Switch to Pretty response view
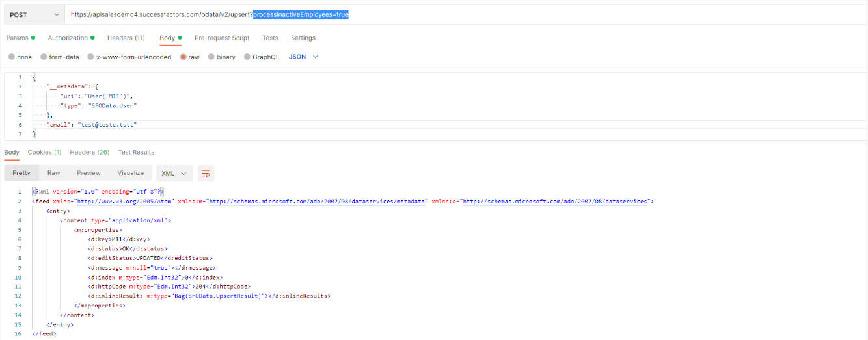The width and height of the screenshot is (868, 340). pyautogui.click(x=21, y=173)
